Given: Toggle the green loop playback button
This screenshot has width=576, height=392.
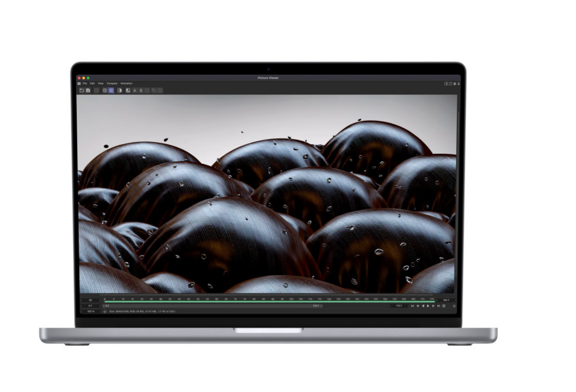Looking at the screenshot, I should coord(444,306).
